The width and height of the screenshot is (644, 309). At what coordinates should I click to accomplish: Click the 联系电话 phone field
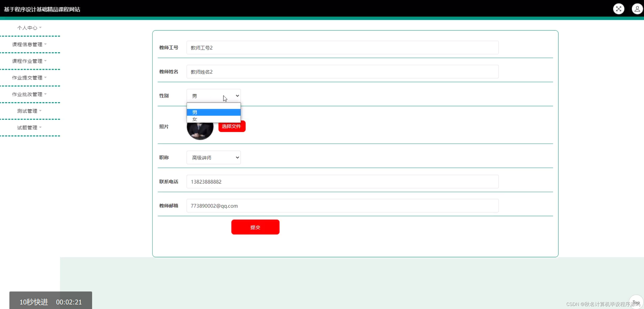click(342, 182)
